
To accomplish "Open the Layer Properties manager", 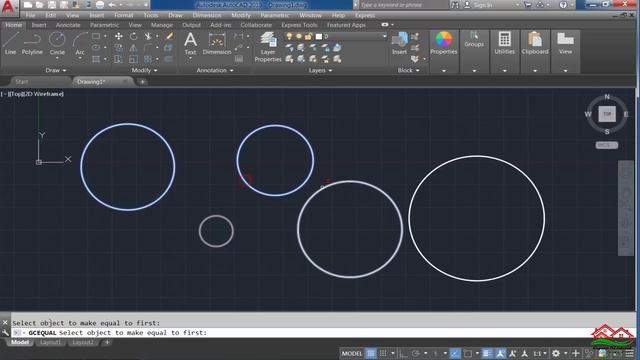I will click(x=268, y=47).
